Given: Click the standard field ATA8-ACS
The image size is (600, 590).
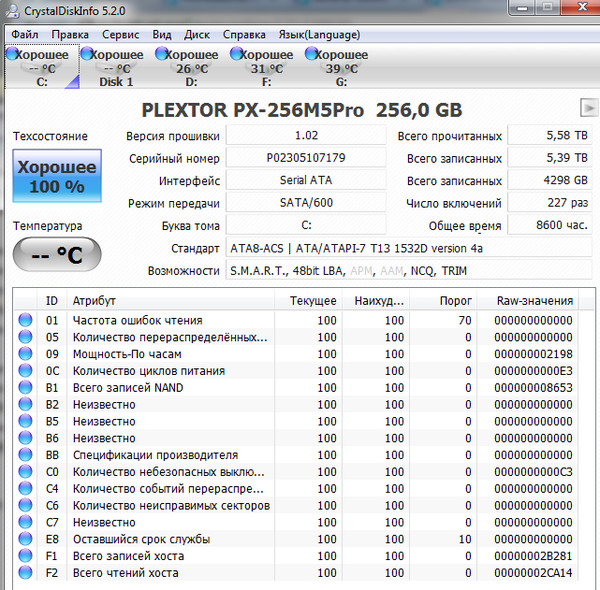Looking at the screenshot, I should pos(409,248).
